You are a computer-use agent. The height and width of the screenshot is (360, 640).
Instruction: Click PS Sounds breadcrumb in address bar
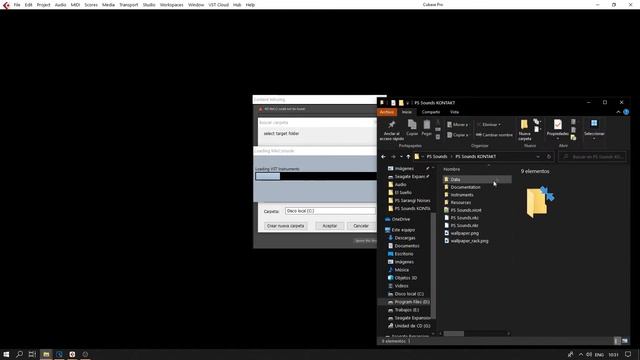(437, 157)
